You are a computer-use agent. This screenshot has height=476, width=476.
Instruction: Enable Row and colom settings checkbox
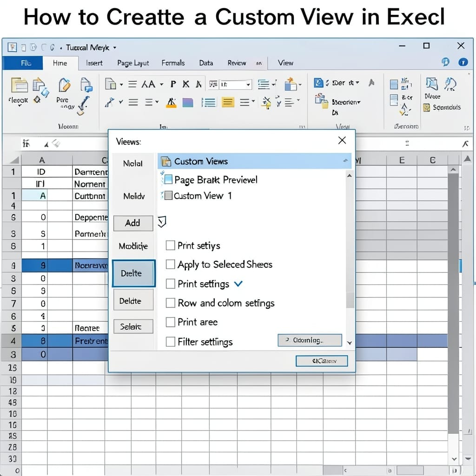[x=170, y=303]
